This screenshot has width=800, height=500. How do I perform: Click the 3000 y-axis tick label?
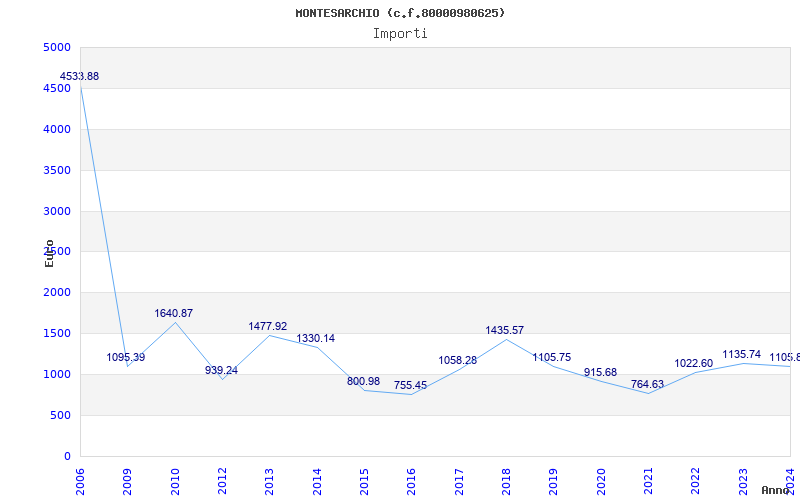(x=57, y=211)
